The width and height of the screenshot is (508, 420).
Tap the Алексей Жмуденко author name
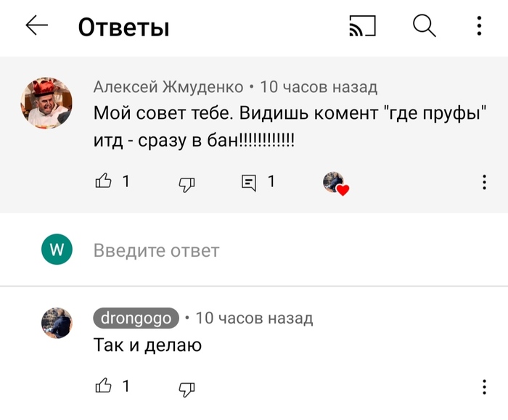pos(168,87)
